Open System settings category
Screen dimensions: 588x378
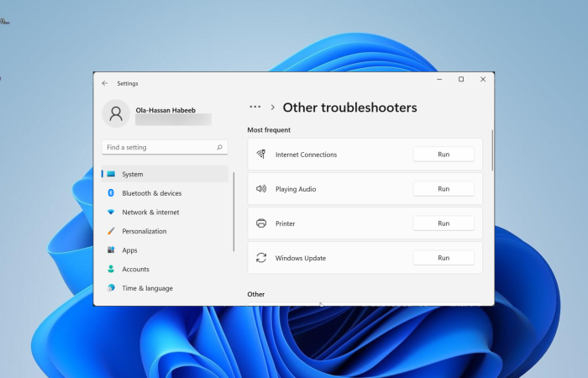click(165, 174)
